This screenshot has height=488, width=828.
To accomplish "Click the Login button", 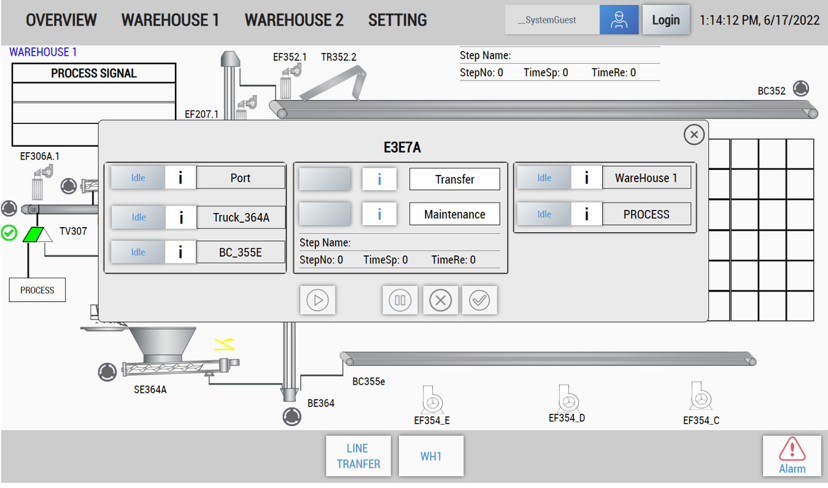I will click(665, 20).
